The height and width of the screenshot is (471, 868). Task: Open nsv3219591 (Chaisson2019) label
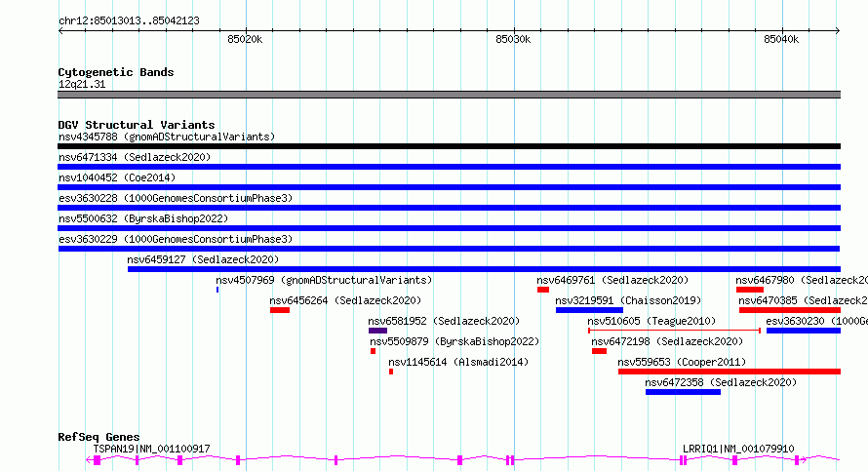click(x=628, y=300)
